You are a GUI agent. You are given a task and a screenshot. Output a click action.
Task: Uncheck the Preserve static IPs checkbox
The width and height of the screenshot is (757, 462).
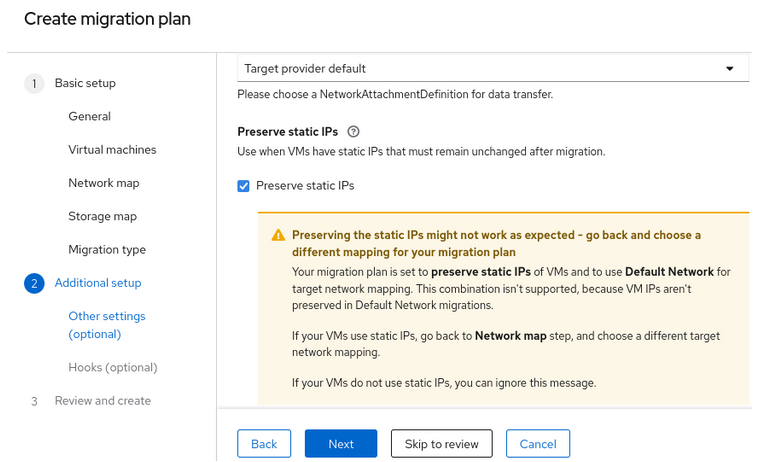pos(244,186)
